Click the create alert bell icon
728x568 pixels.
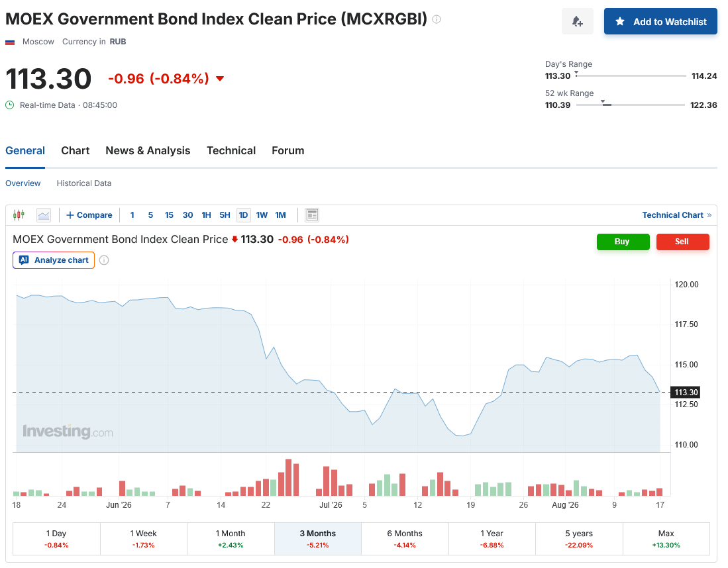577,21
